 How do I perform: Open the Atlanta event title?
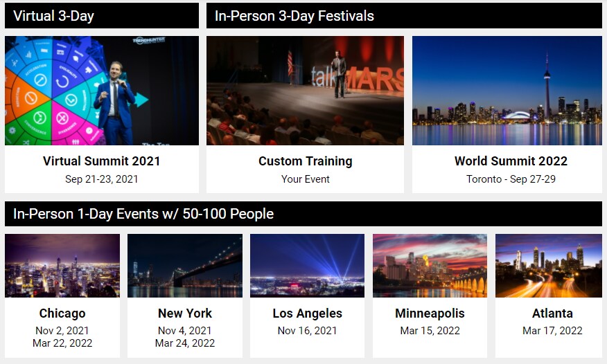[x=552, y=313]
